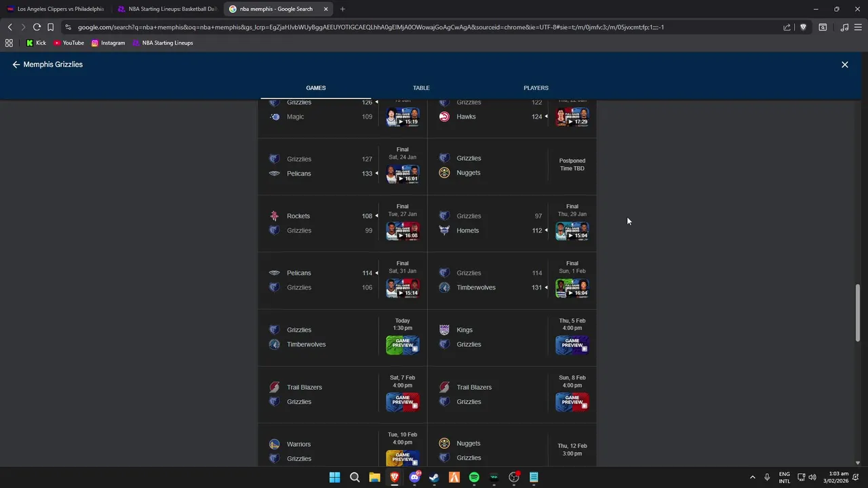Open a new browser tab with plus button
Viewport: 868px width, 488px height.
(x=342, y=9)
